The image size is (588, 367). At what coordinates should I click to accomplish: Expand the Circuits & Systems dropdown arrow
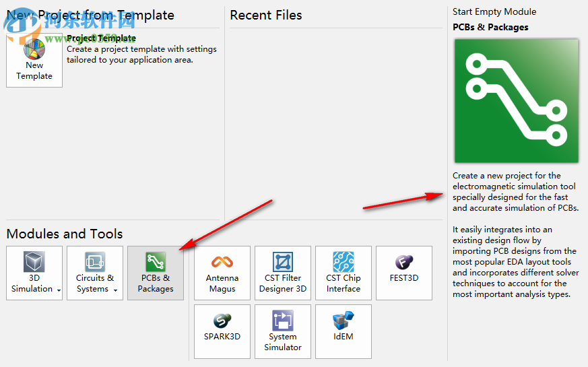click(x=115, y=290)
